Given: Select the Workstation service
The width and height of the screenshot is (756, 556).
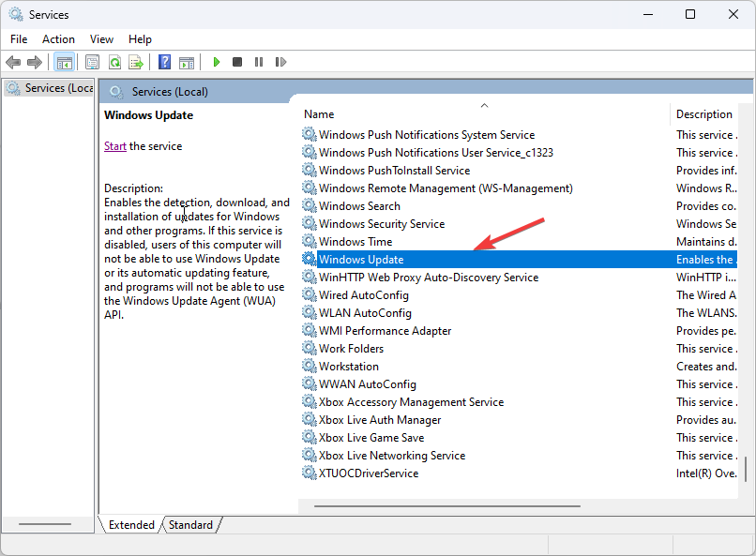Looking at the screenshot, I should pos(519,367).
